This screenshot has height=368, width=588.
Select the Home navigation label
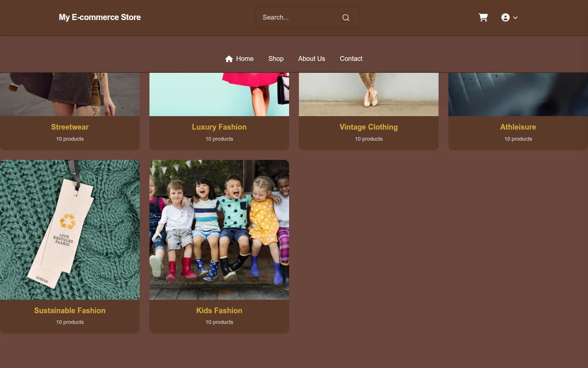coord(245,59)
